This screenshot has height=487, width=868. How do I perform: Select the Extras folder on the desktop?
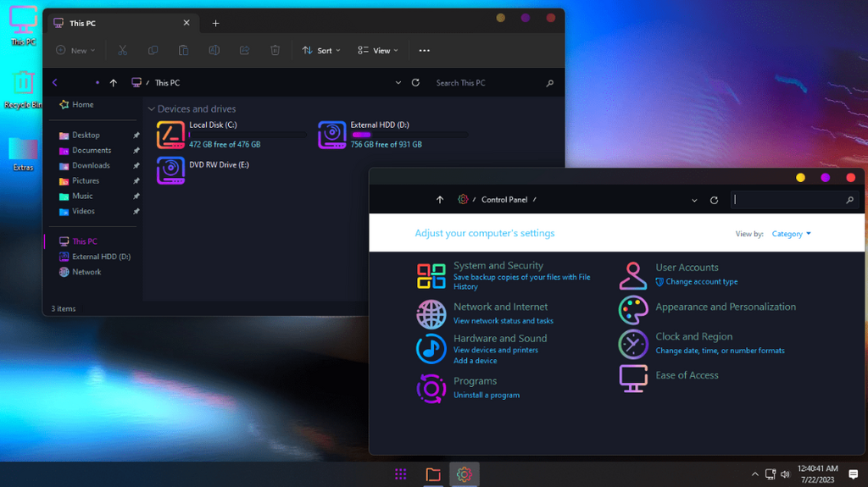tap(23, 154)
